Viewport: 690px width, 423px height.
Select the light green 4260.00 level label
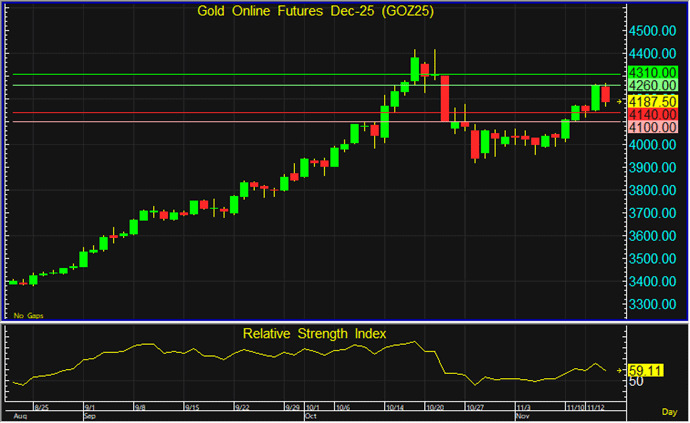654,87
